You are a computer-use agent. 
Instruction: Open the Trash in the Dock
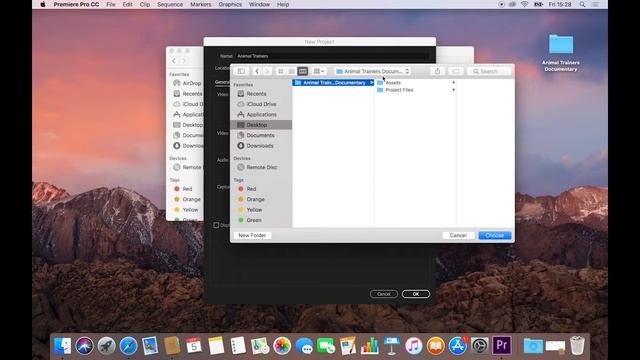[577, 345]
